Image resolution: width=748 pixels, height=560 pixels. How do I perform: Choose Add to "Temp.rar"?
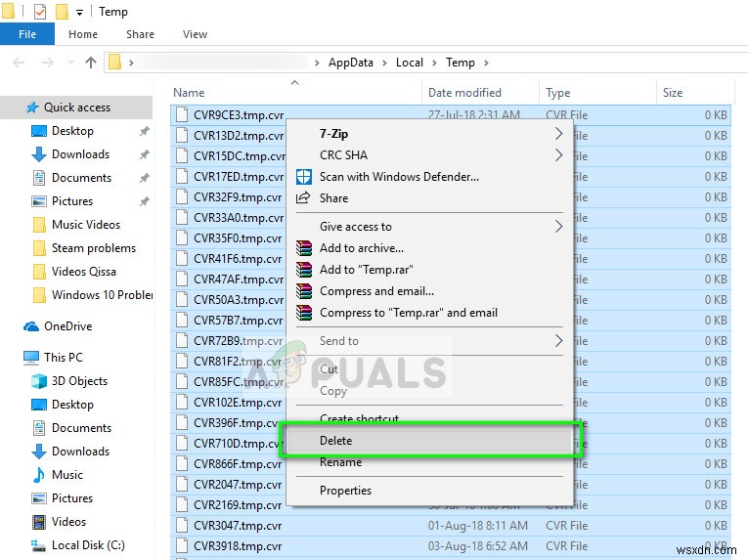point(429,270)
